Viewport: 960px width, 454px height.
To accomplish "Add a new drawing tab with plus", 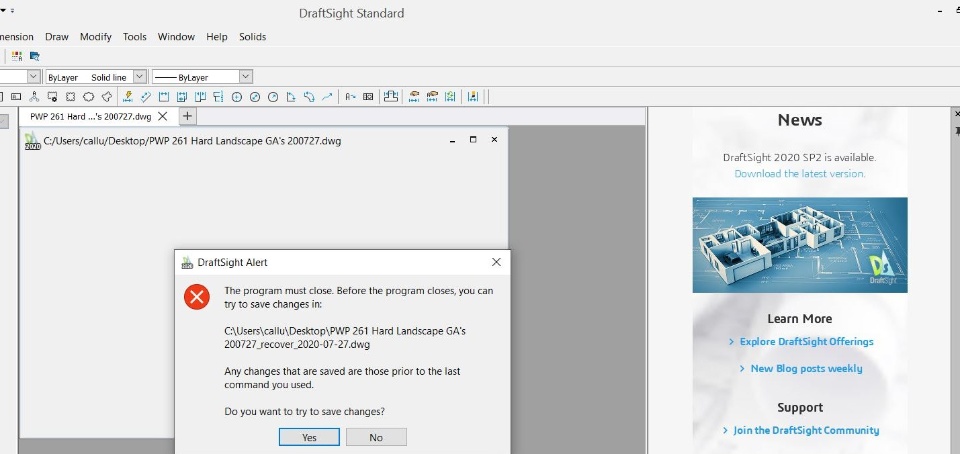I will [x=187, y=116].
